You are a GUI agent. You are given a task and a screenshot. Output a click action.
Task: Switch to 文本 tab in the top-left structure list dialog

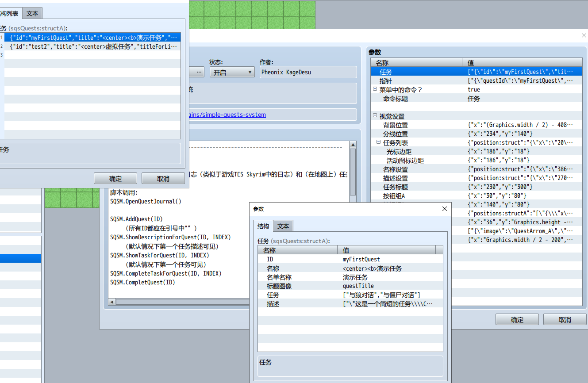(x=32, y=13)
